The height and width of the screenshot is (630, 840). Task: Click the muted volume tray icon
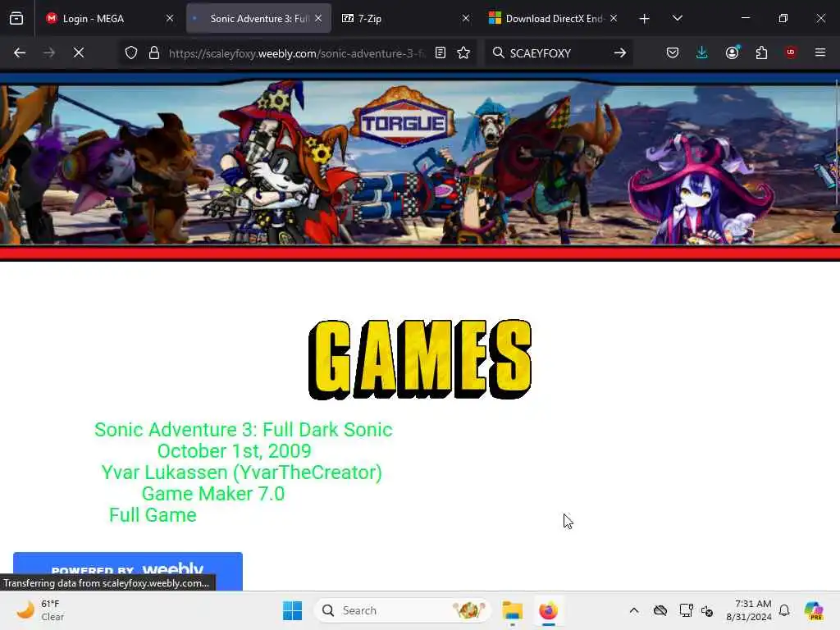[x=707, y=610]
